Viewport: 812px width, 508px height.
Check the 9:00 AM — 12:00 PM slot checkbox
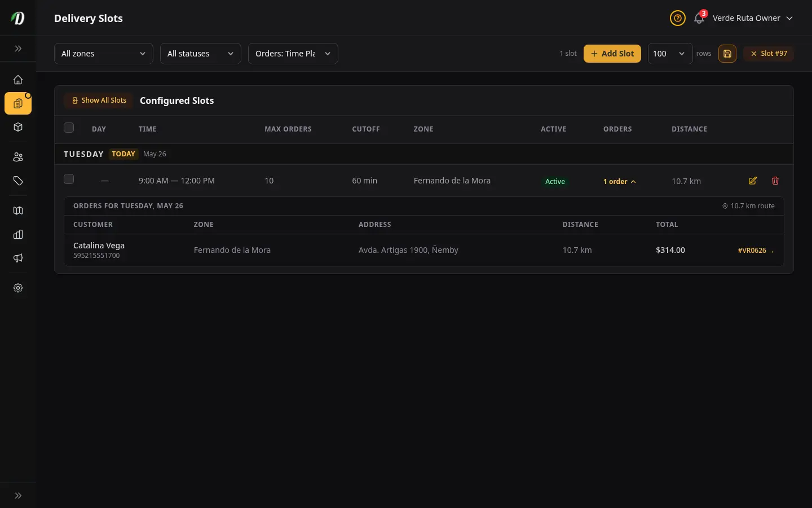click(x=69, y=179)
